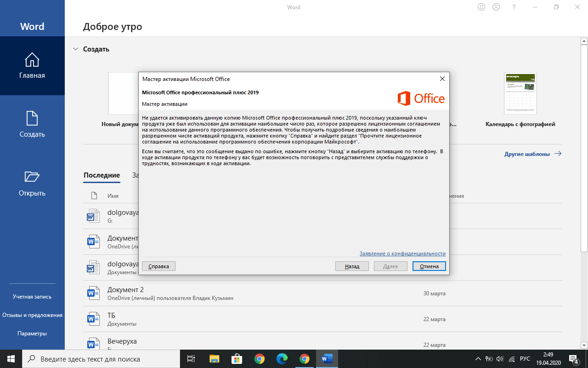Collapse the Создать section chevron

click(75, 49)
